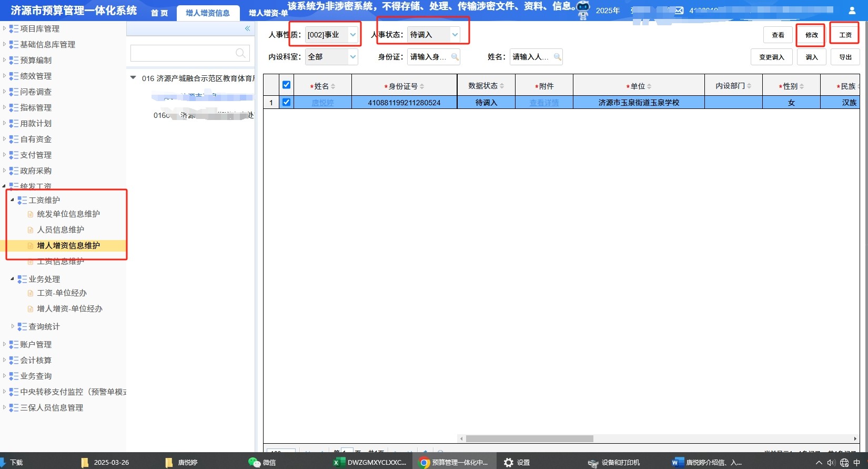This screenshot has height=469, width=868.
Task: Click the 查看 button
Action: pos(778,35)
